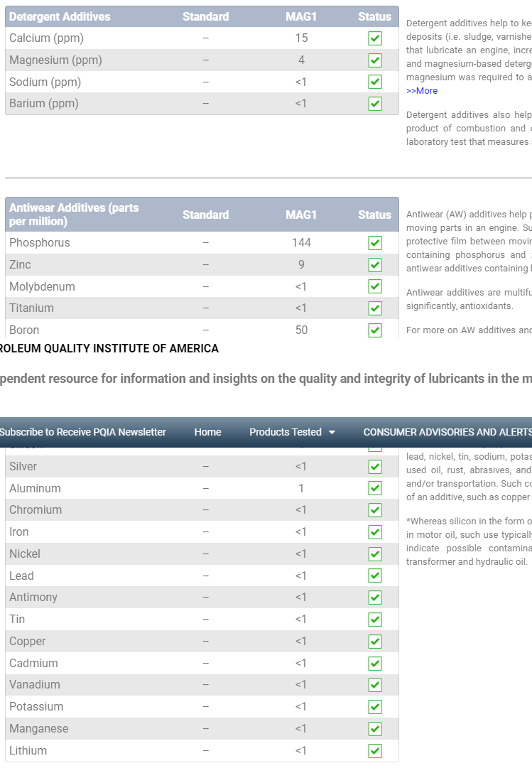The height and width of the screenshot is (778, 532).
Task: Follow the >>More link
Action: tap(422, 91)
